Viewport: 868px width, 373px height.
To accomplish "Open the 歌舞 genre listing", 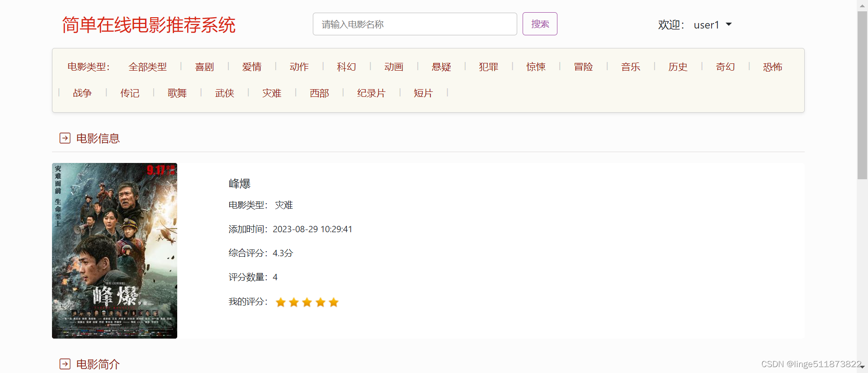I will click(x=177, y=93).
